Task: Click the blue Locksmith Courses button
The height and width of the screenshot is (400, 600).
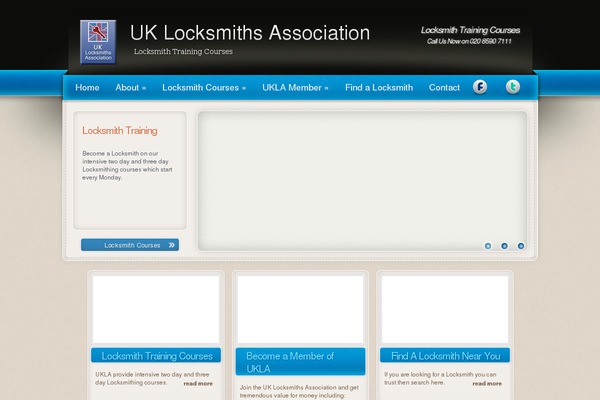Action: pyautogui.click(x=130, y=245)
